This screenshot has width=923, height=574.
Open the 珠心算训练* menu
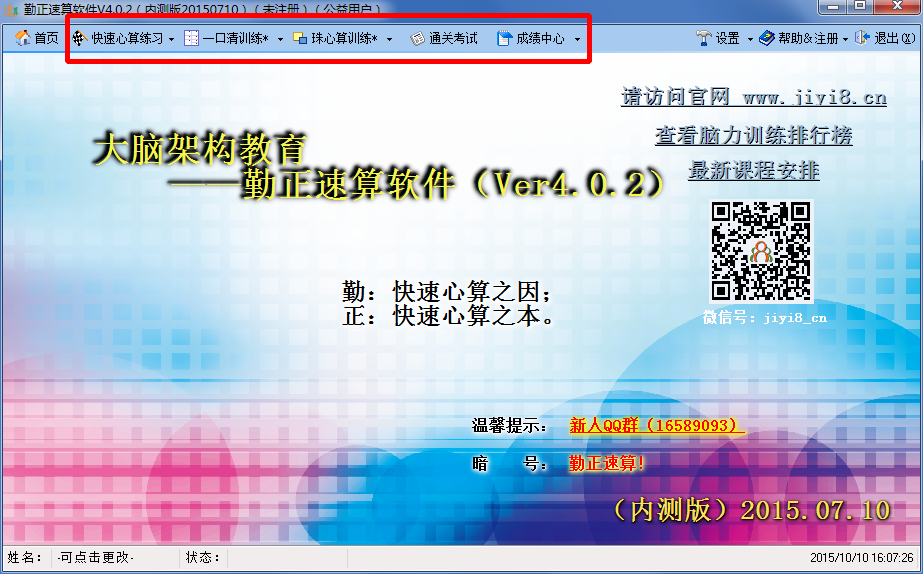[344, 38]
